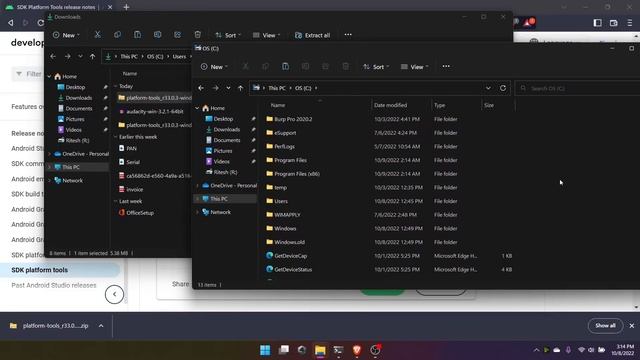Select SDK platform tools in site sidebar
The height and width of the screenshot is (360, 640).
tap(40, 270)
